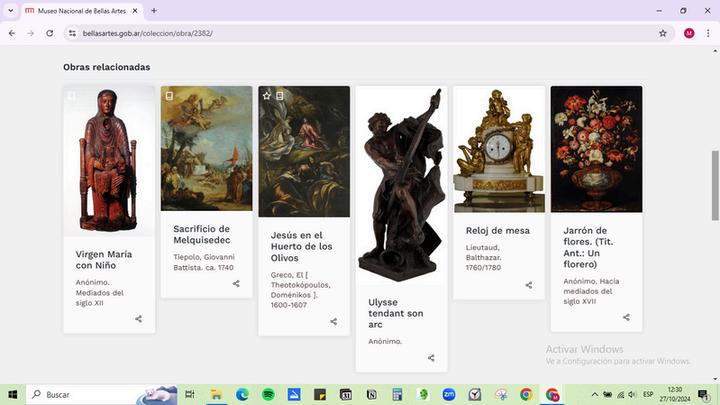
Task: Click the flower vase painting image
Action: click(x=596, y=149)
